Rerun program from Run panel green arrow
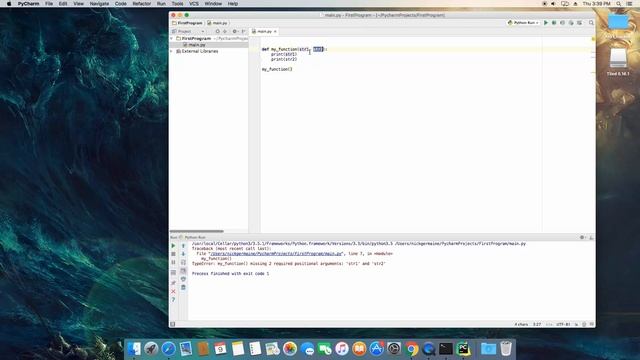Screen dimensions: 640x360 (173, 246)
